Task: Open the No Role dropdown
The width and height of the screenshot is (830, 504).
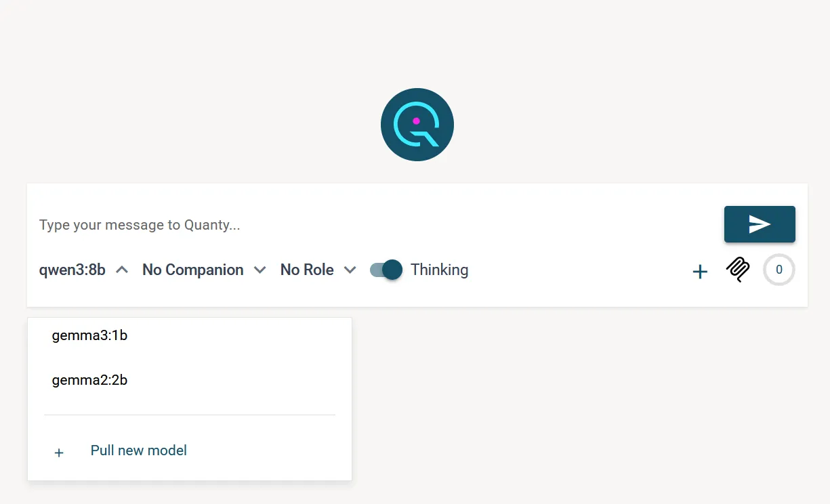Action: coord(308,270)
